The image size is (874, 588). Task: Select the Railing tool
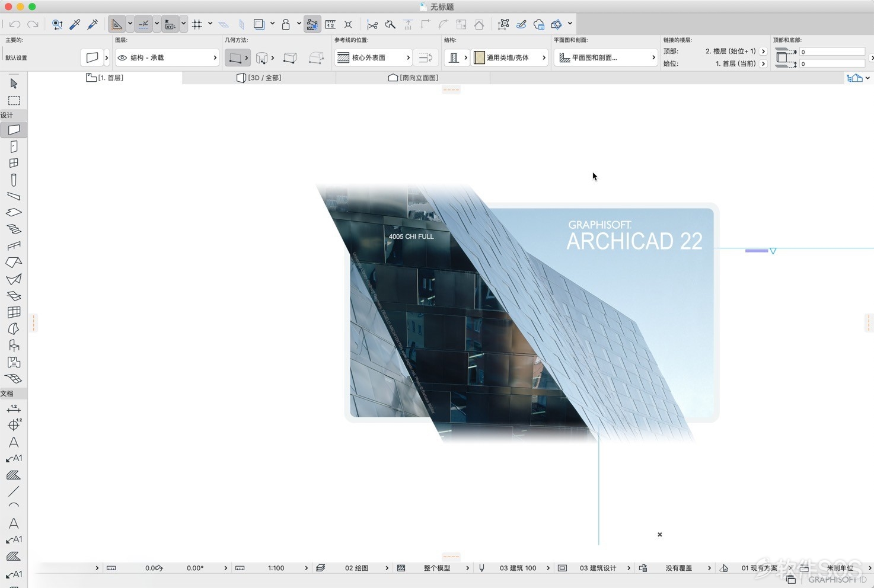pos(14,245)
